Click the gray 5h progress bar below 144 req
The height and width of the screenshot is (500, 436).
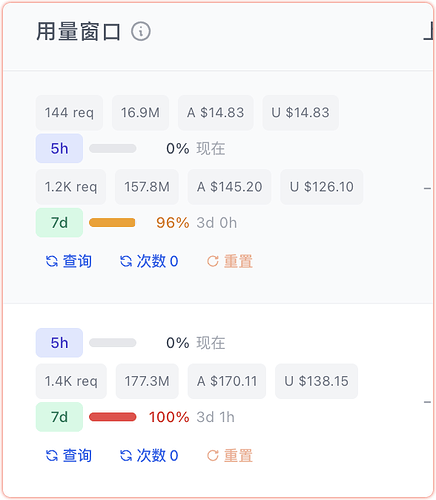(x=113, y=148)
